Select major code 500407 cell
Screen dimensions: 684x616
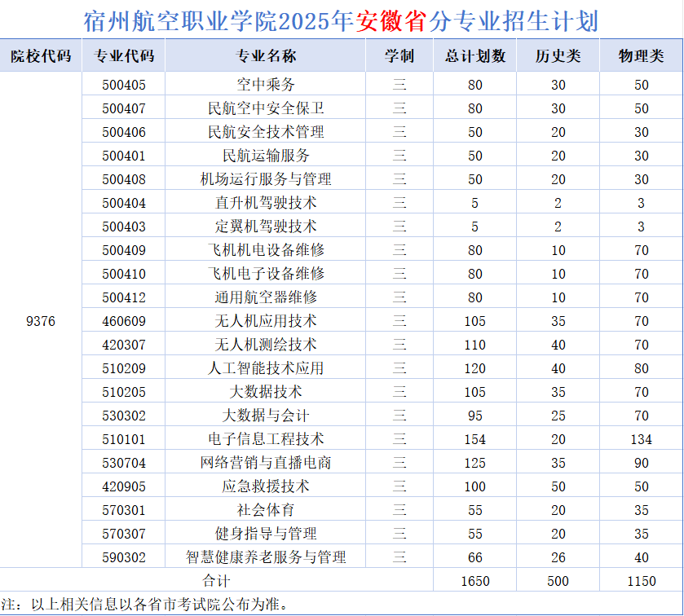click(x=124, y=108)
